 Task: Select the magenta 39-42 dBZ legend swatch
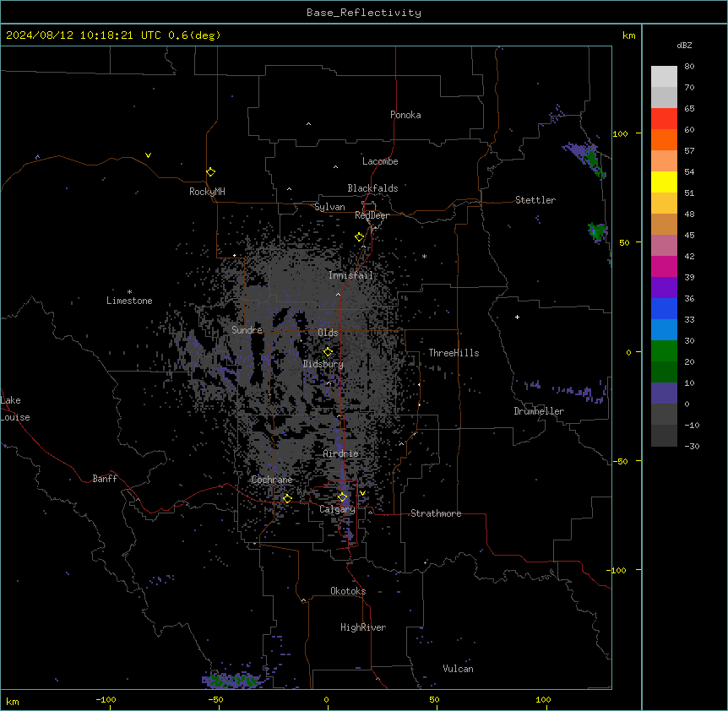664,266
